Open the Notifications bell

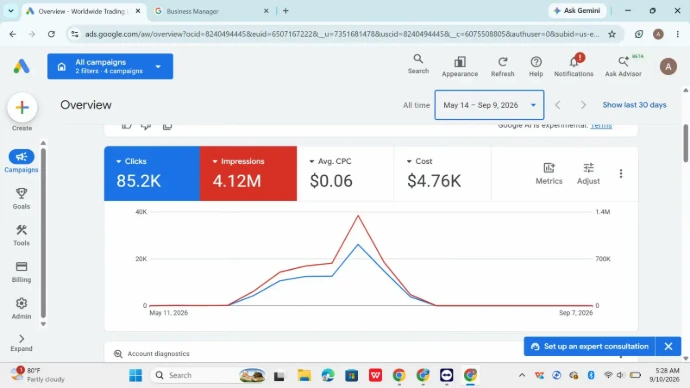pos(573,66)
